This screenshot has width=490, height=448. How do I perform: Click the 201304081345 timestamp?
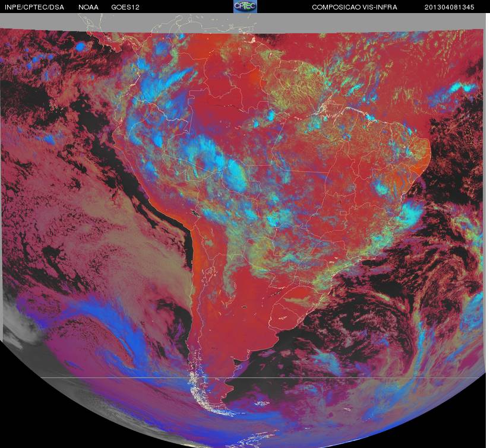pos(450,7)
